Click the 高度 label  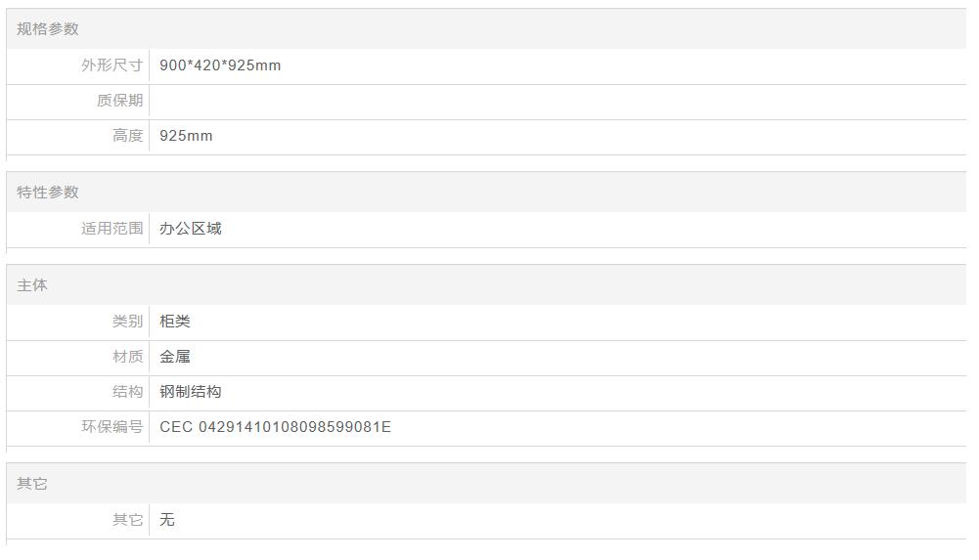pos(127,136)
